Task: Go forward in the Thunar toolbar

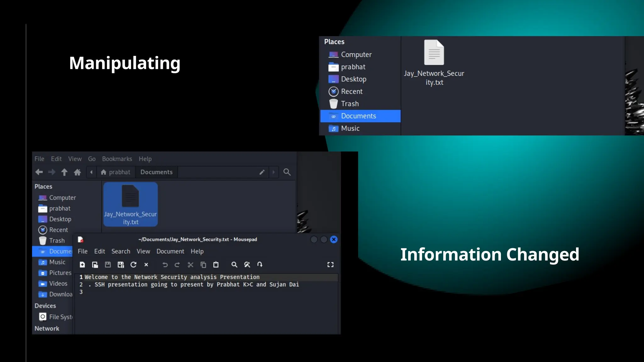Action: pyautogui.click(x=52, y=172)
